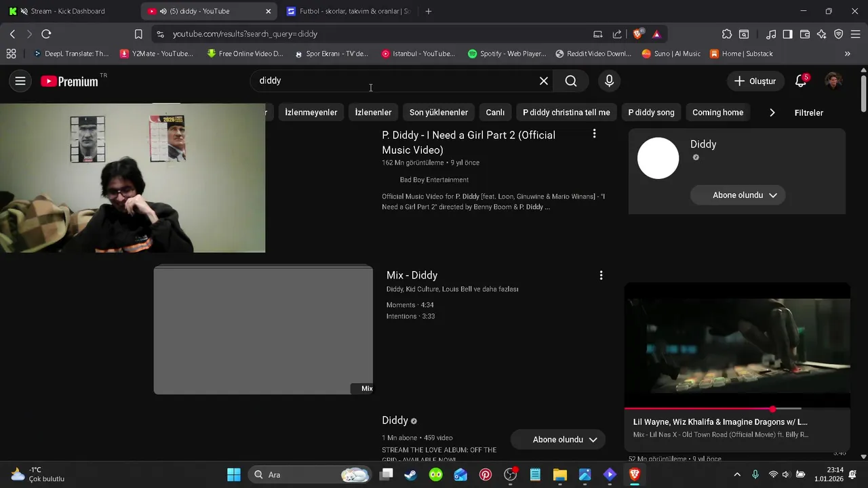Screen dimensions: 868x488
Task: Select P diddy song chip
Action: coord(651,113)
